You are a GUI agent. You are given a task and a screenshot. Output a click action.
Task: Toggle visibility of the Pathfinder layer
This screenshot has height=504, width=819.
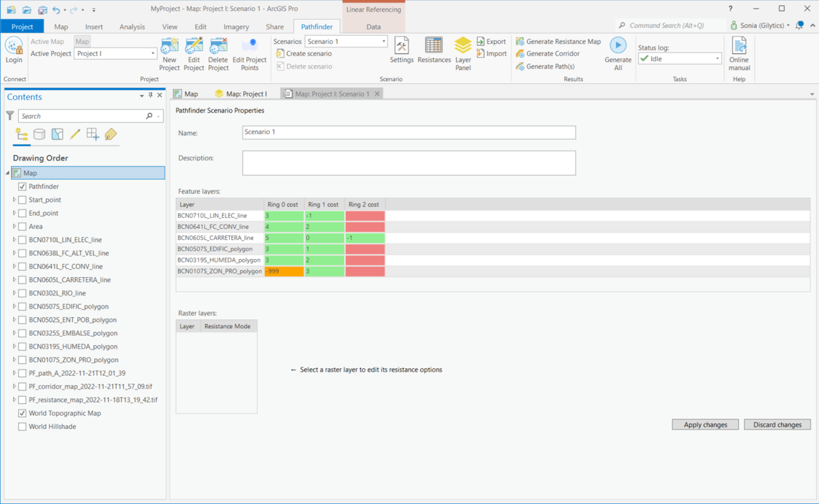23,186
